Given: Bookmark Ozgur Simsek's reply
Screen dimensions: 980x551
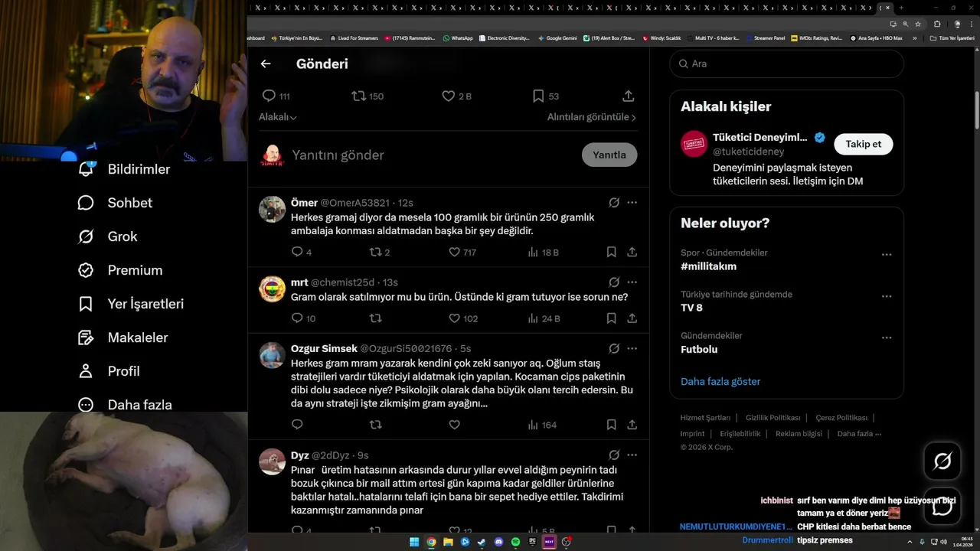Looking at the screenshot, I should 611,425.
